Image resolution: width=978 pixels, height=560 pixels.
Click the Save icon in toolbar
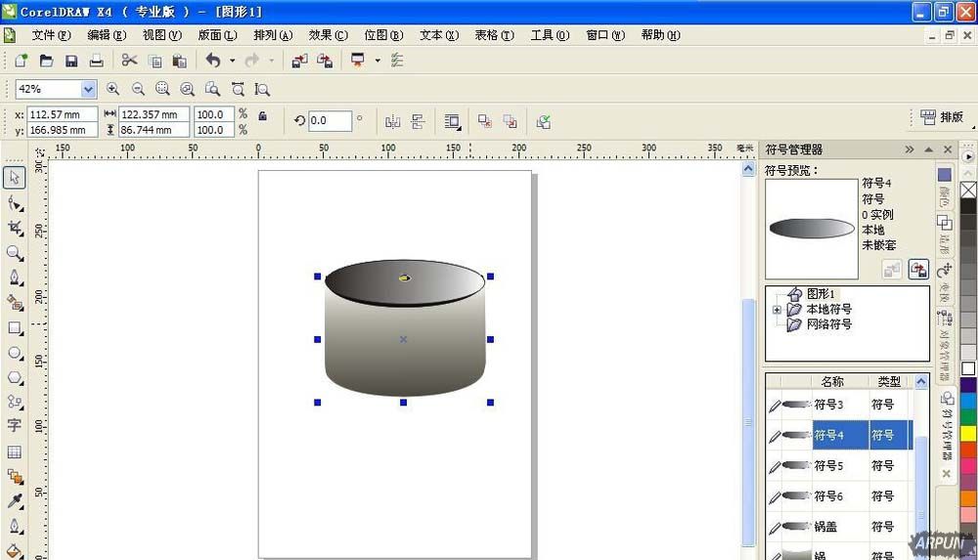pos(71,61)
